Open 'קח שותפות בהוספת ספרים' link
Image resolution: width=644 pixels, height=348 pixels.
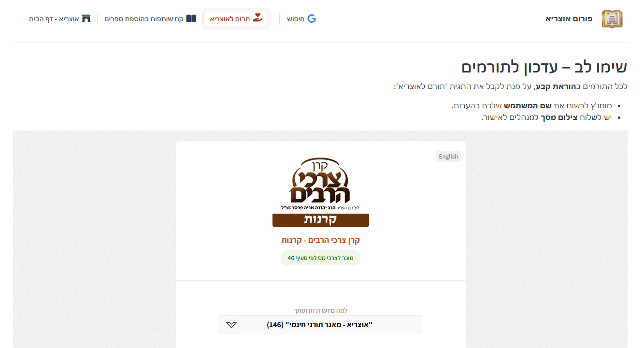tap(144, 19)
